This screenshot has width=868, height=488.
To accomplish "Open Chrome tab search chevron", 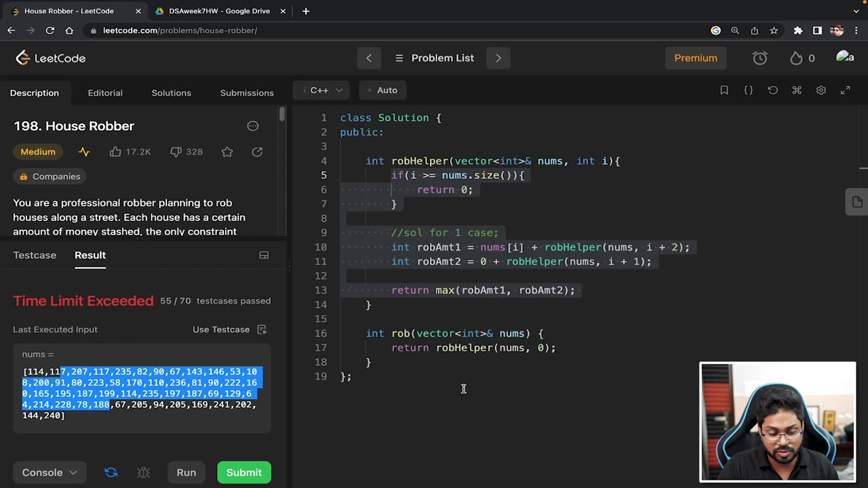I will pos(856,11).
